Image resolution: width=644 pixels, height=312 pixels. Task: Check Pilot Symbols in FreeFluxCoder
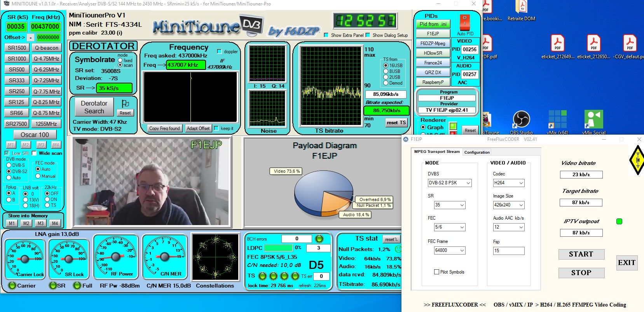point(436,272)
